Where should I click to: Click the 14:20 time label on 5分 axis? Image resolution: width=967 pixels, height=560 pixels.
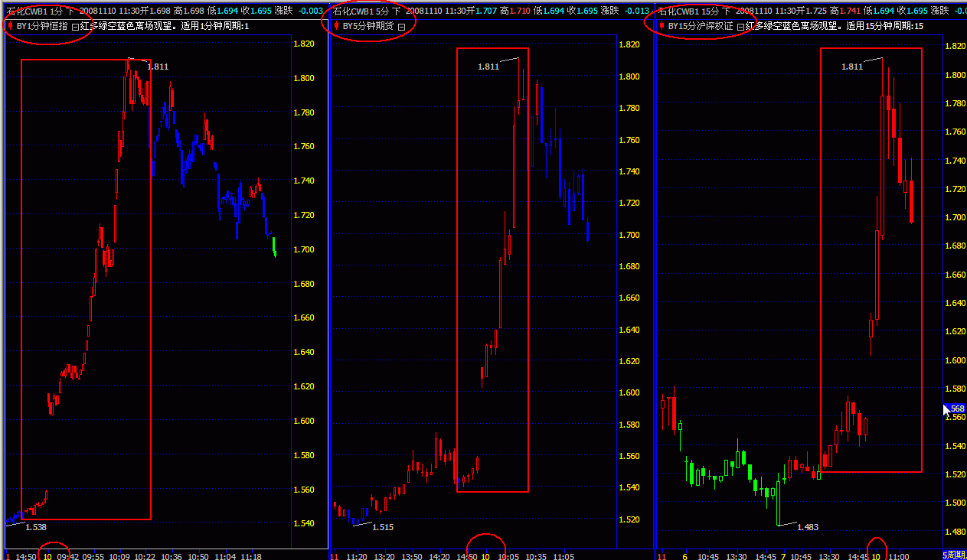tap(439, 556)
